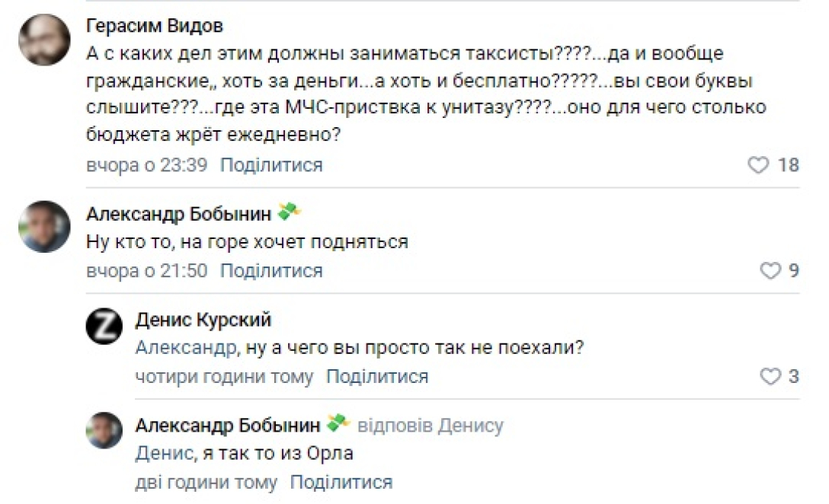Viewport: 829px width, 504px height.
Task: Open Герасим Видов's profile name
Action: (153, 25)
